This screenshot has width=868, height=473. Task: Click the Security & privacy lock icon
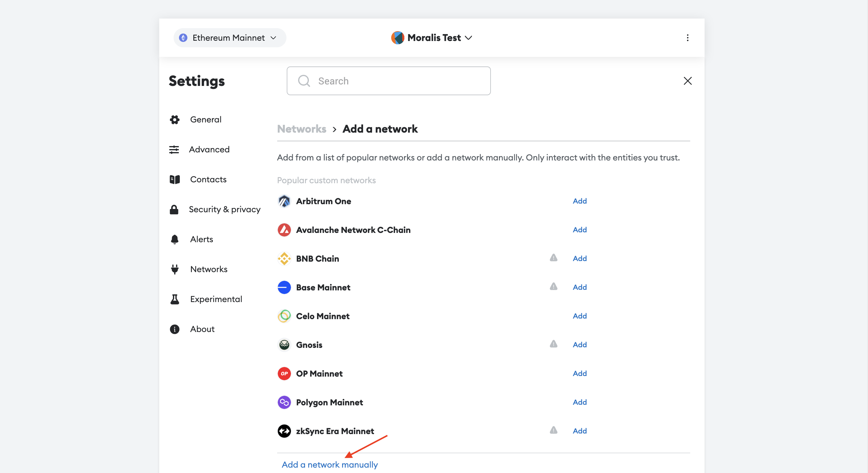(x=174, y=209)
